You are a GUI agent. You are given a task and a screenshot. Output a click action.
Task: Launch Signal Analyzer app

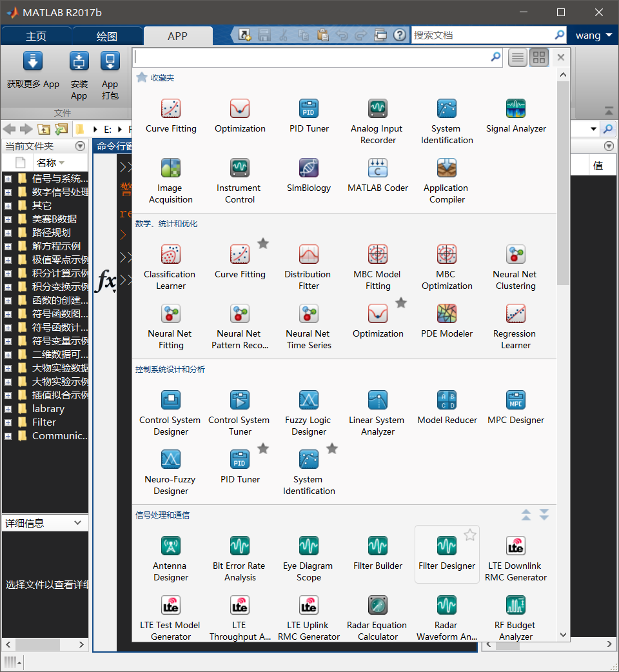pyautogui.click(x=516, y=115)
